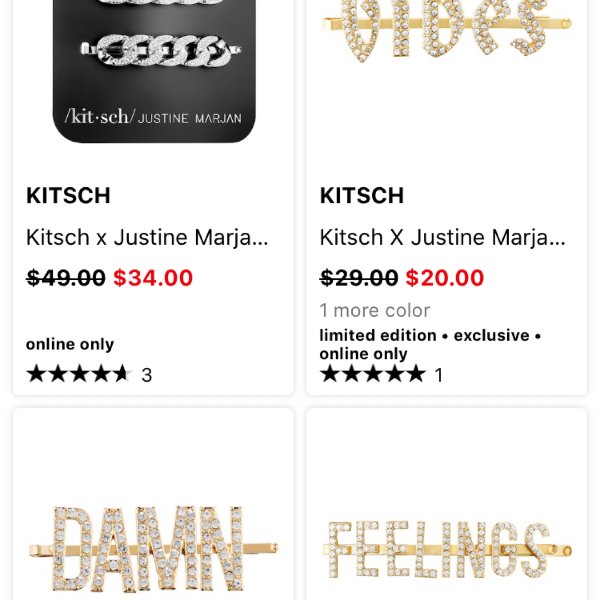Click the review count 1
600x600 pixels.
pos(439,375)
